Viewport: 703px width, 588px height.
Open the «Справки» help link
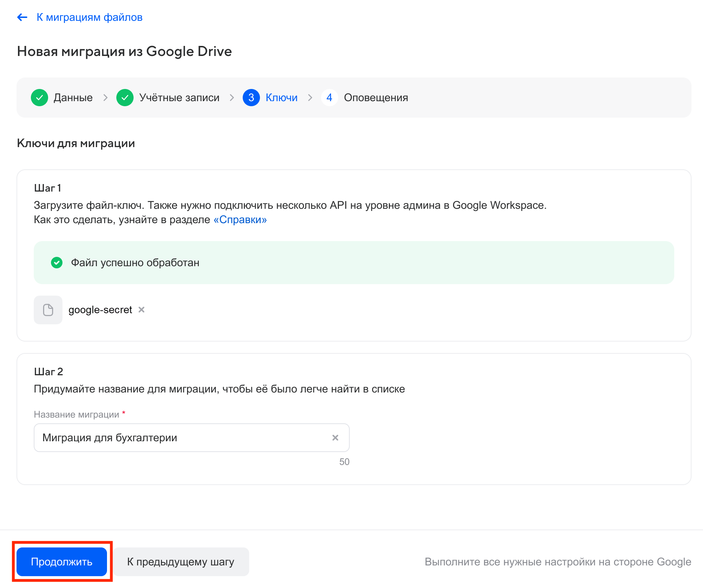240,220
